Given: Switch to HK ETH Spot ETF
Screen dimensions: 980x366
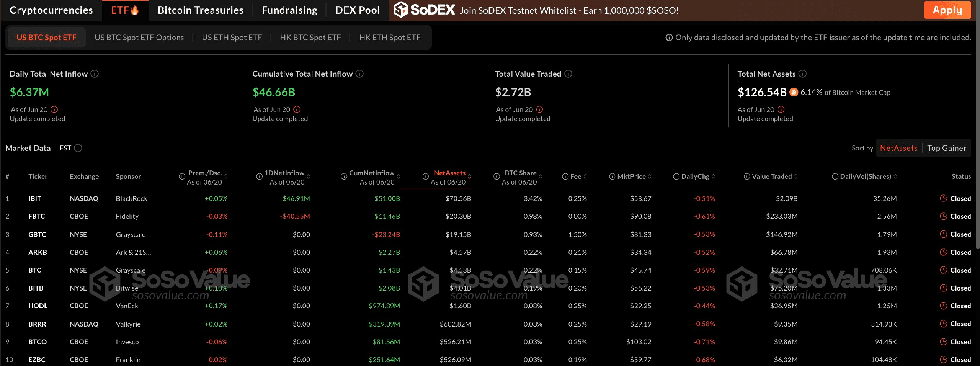Looking at the screenshot, I should point(390,38).
